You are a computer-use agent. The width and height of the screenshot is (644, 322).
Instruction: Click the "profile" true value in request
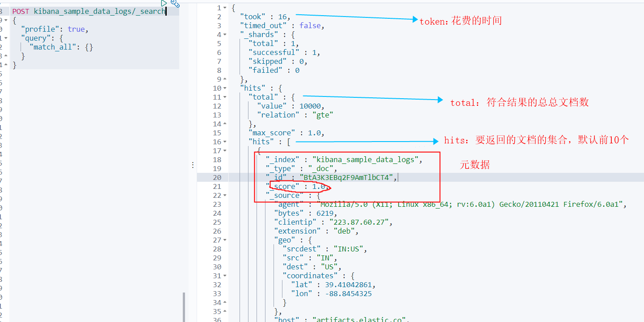[x=76, y=29]
